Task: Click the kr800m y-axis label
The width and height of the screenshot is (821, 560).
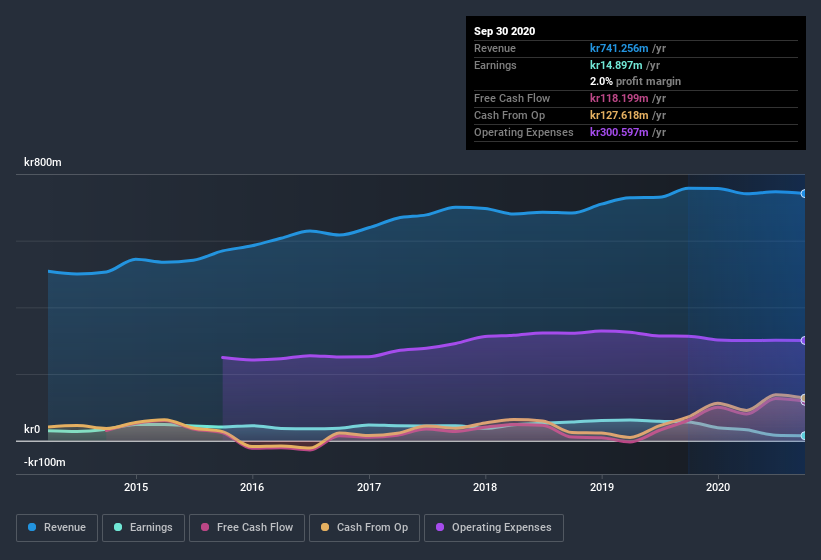Action: click(x=43, y=162)
